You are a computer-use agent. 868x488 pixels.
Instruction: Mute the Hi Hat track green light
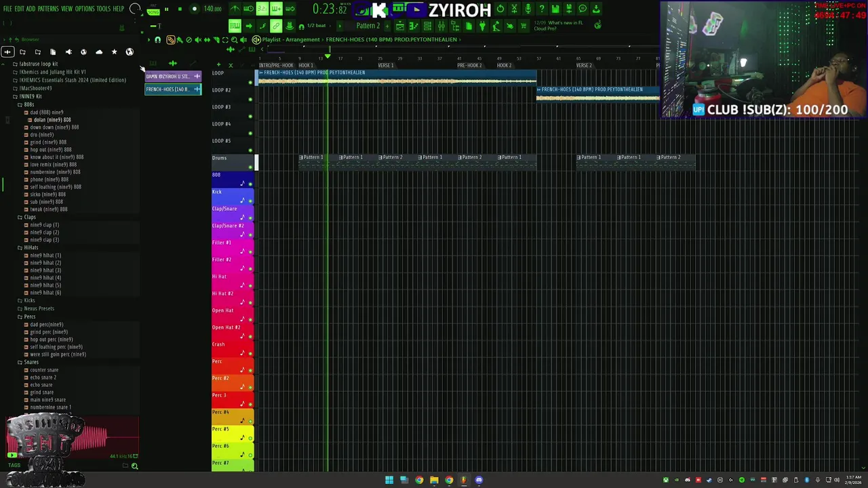(x=250, y=285)
